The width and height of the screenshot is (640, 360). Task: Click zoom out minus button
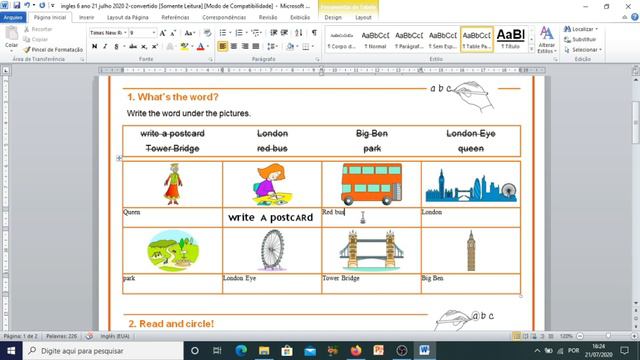[580, 336]
